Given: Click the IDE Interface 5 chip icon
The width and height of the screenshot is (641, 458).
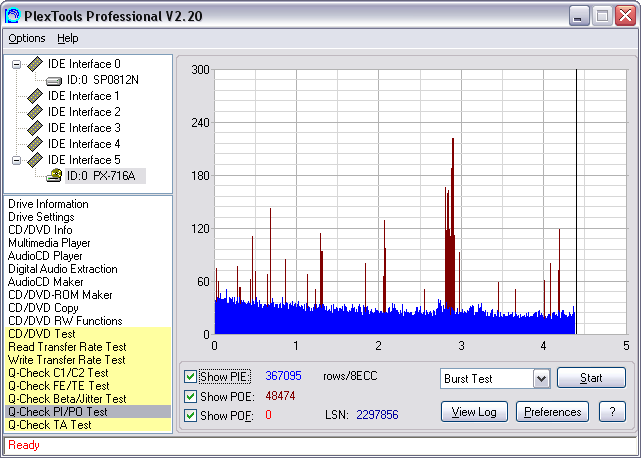Looking at the screenshot, I should point(35,160).
